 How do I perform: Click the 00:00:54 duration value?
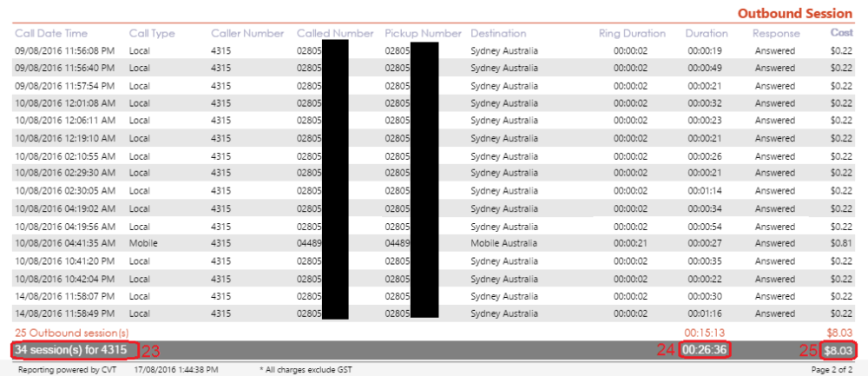point(705,227)
